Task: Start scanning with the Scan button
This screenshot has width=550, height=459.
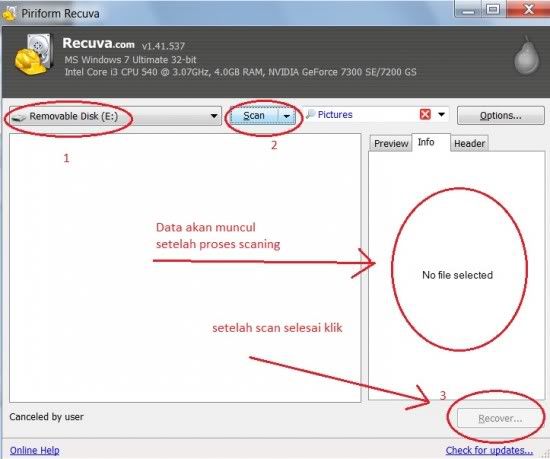Action: click(x=254, y=116)
